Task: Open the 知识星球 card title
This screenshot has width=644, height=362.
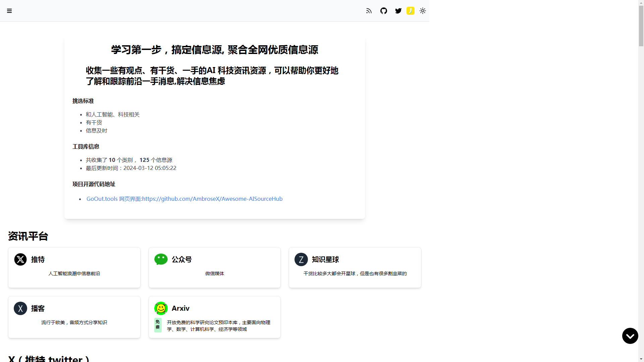Action: coord(325,259)
